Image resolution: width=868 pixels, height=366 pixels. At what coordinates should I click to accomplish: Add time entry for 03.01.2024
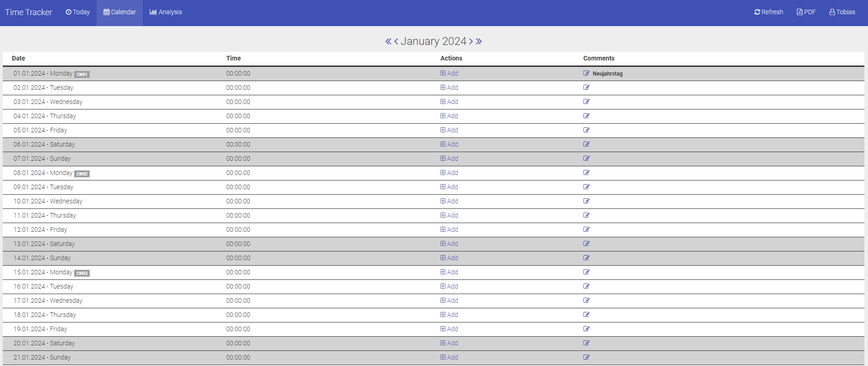coord(449,102)
